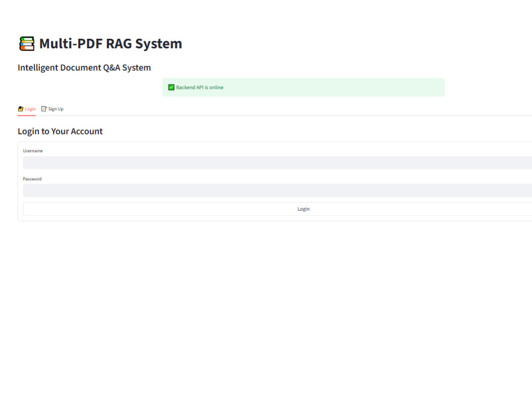
Task: Open the Sign Up tab
Action: [52, 109]
